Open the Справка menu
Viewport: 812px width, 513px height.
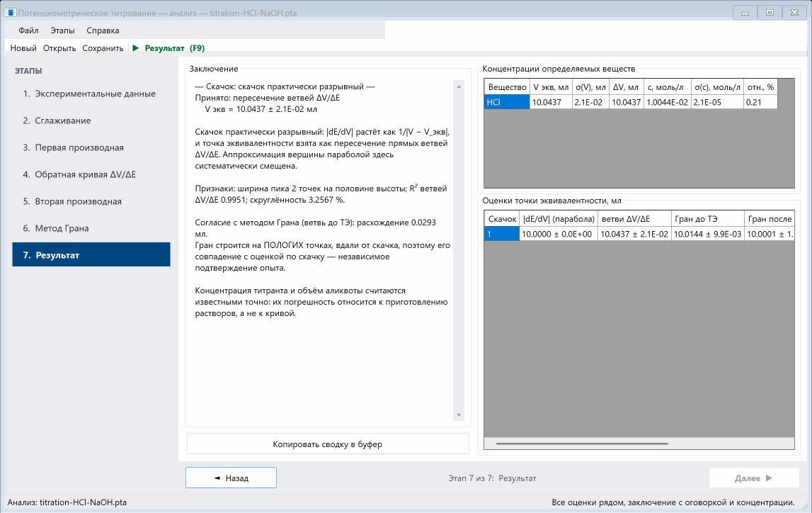[103, 30]
